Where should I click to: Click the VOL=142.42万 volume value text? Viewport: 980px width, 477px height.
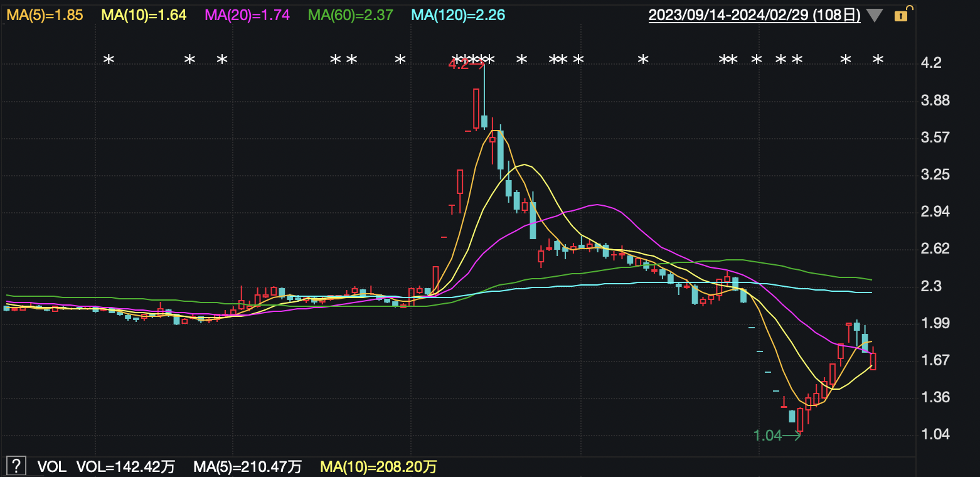(125, 467)
